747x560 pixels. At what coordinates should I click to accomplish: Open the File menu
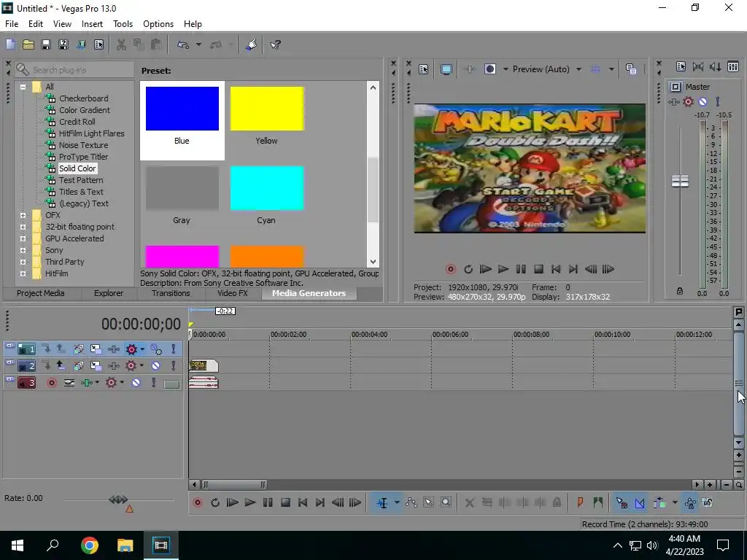click(x=12, y=24)
